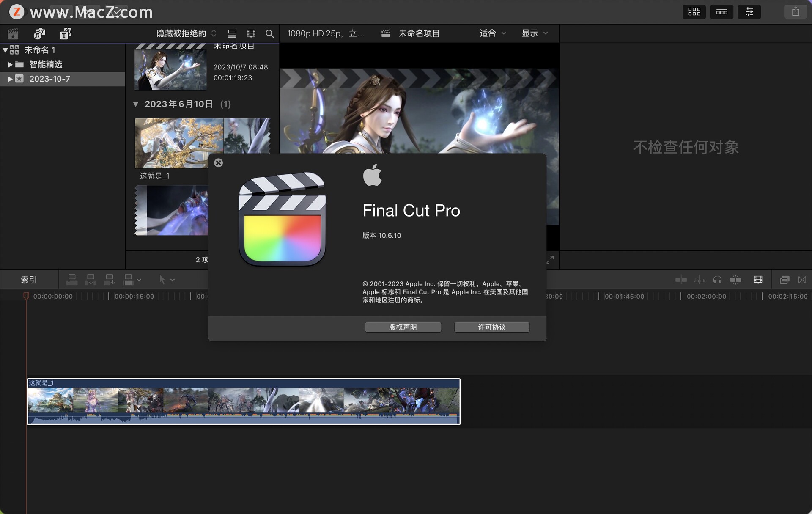812x514 pixels.
Task: Collapse the 未命名 1 library
Action: pyautogui.click(x=5, y=50)
